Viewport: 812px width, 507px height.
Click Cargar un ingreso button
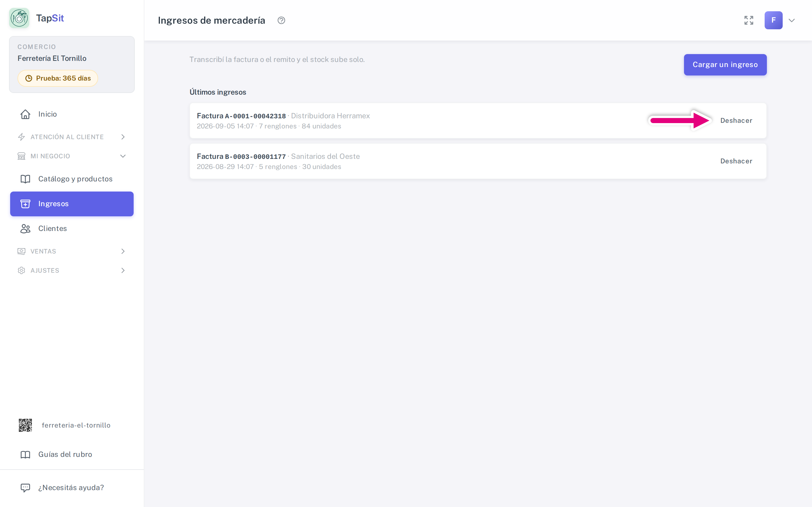coord(725,65)
